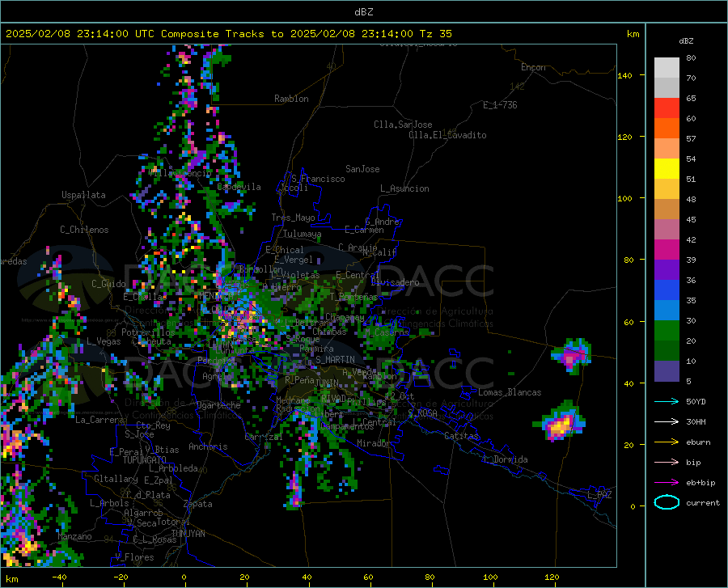Click the '50YD' legend label
The width and height of the screenshot is (728, 588).
tap(696, 401)
